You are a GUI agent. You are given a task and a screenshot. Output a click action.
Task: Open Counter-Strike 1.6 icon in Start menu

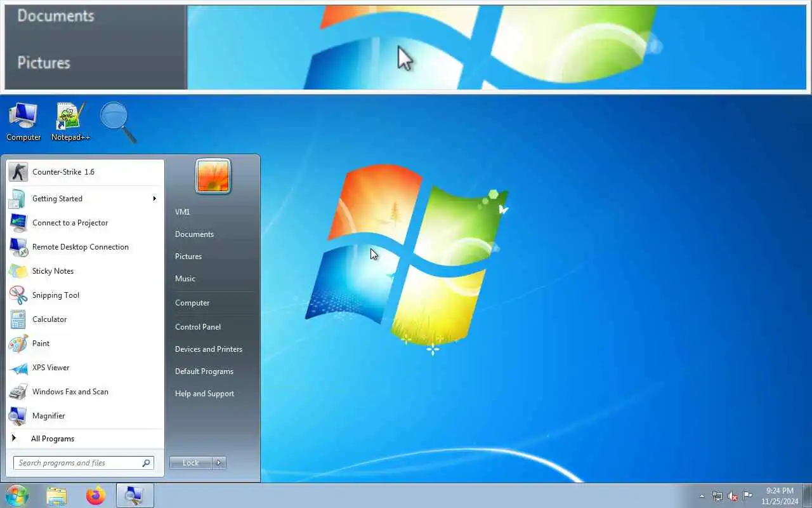tap(18, 172)
